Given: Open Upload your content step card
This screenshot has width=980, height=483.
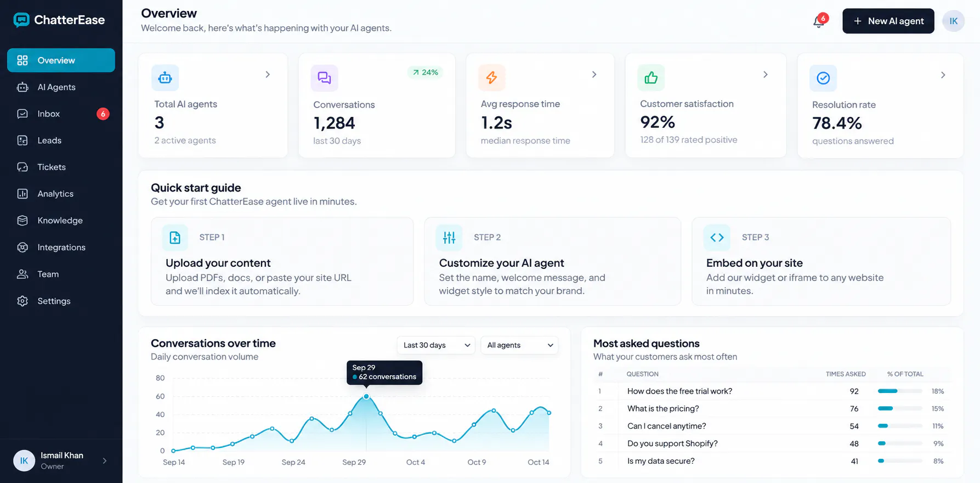Looking at the screenshot, I should pos(282,261).
